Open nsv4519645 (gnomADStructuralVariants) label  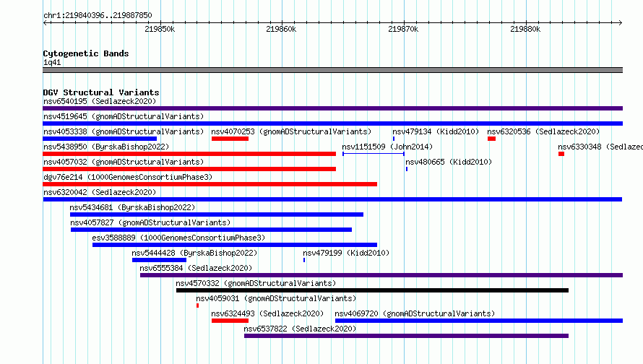point(124,116)
